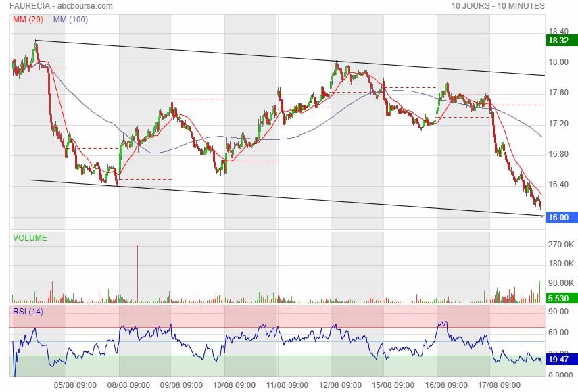Click the 60.00 RSI axis value

(x=558, y=333)
